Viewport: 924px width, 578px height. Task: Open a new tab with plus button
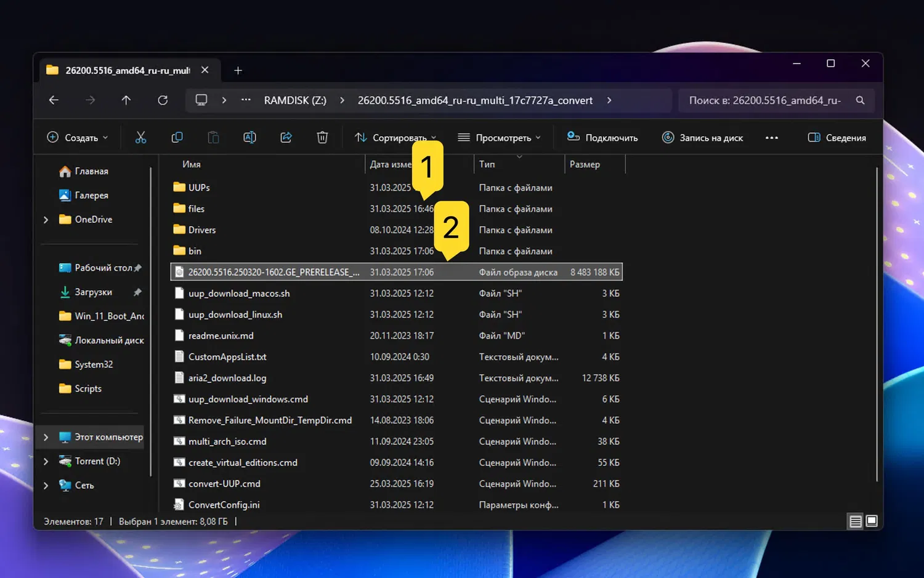coord(238,71)
